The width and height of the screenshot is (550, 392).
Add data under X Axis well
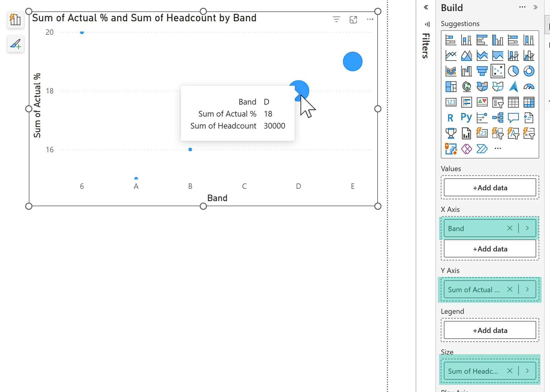pyautogui.click(x=490, y=249)
